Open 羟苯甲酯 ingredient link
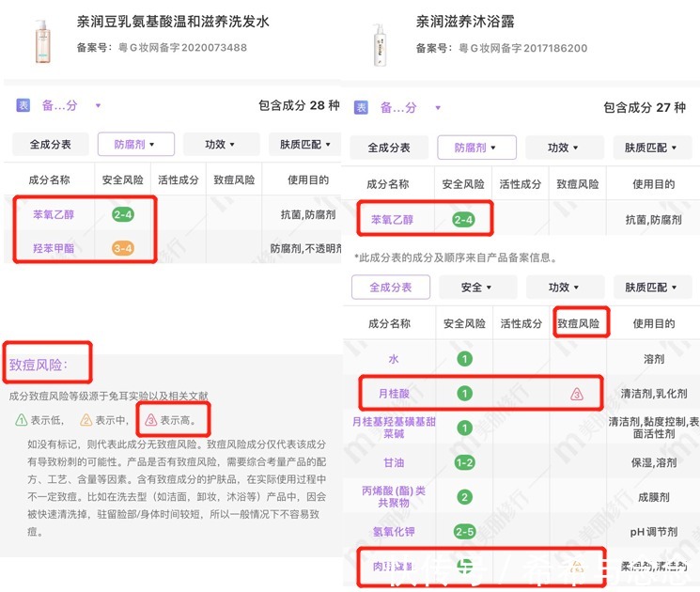Screen dimensions: 700x592 pos(54,248)
